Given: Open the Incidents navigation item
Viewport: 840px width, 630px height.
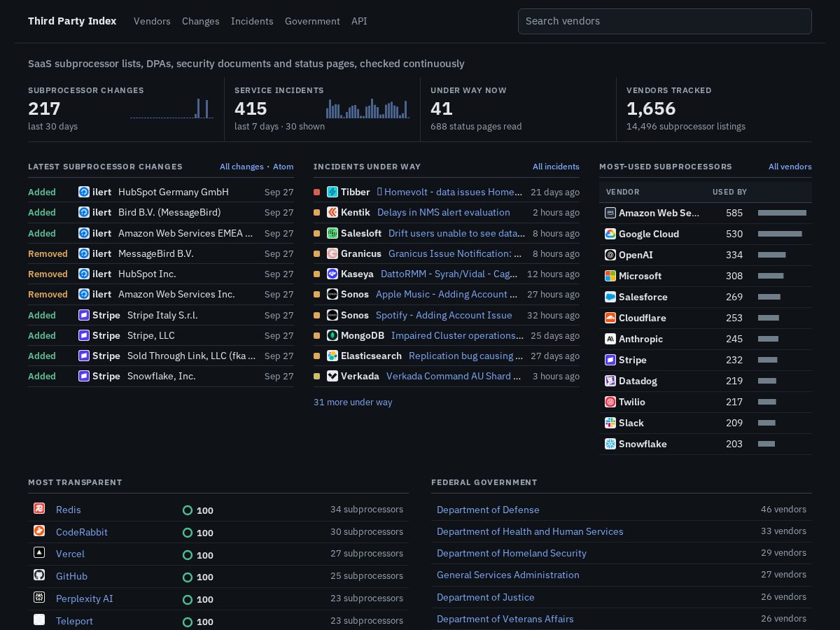Looking at the screenshot, I should (x=252, y=21).
